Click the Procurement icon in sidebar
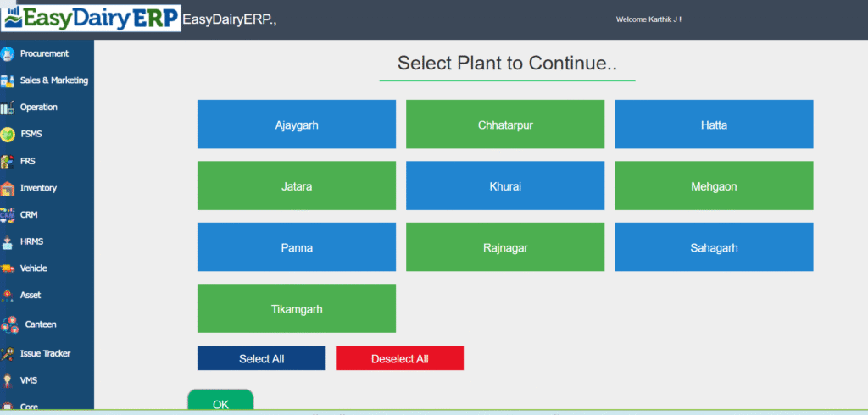Screen dimensions: 868x415 point(8,53)
